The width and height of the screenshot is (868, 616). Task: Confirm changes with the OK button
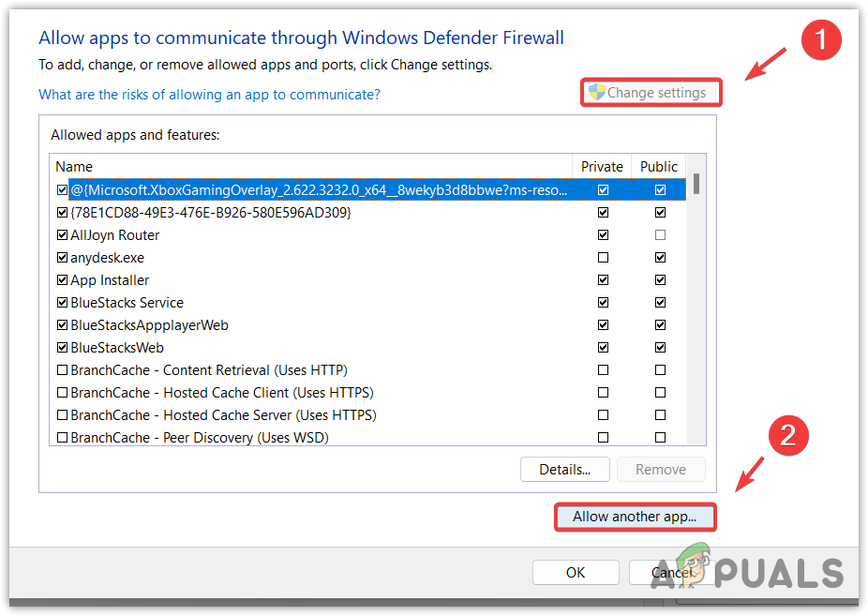(x=576, y=572)
